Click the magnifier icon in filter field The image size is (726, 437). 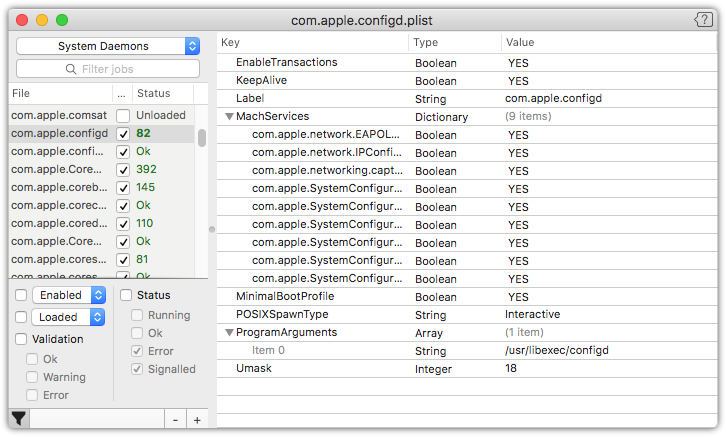tap(70, 69)
